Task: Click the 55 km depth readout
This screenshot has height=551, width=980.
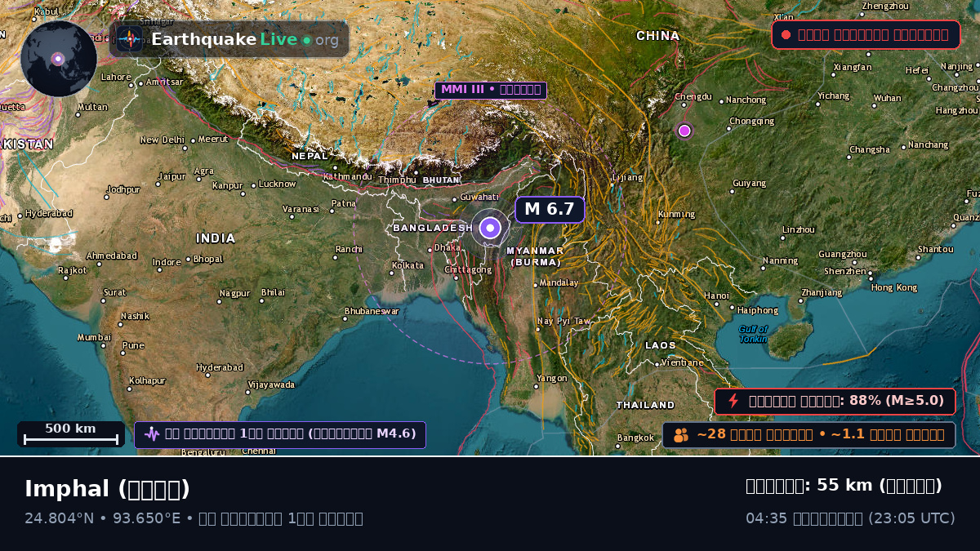Action: 844,486
